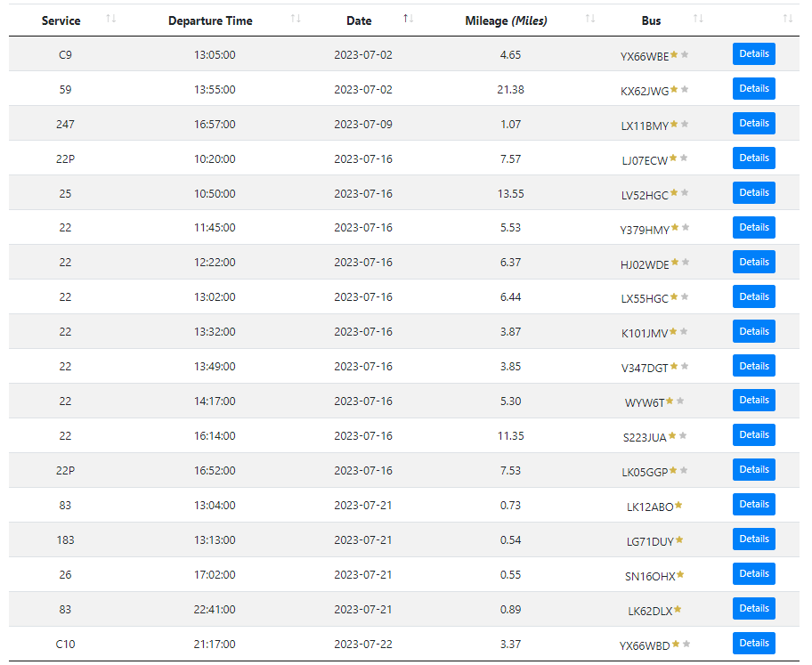Sort by the Bus column header
Image resolution: width=812 pixels, height=665 pixels.
point(651,20)
